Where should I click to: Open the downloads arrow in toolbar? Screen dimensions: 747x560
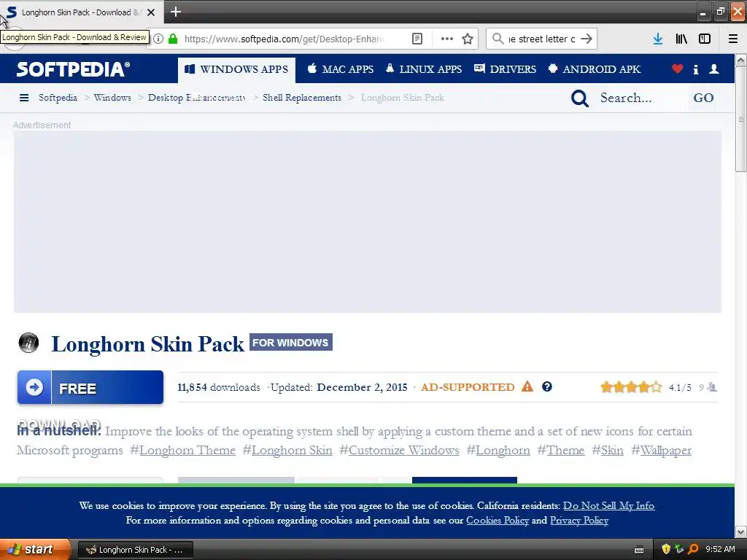pyautogui.click(x=658, y=39)
